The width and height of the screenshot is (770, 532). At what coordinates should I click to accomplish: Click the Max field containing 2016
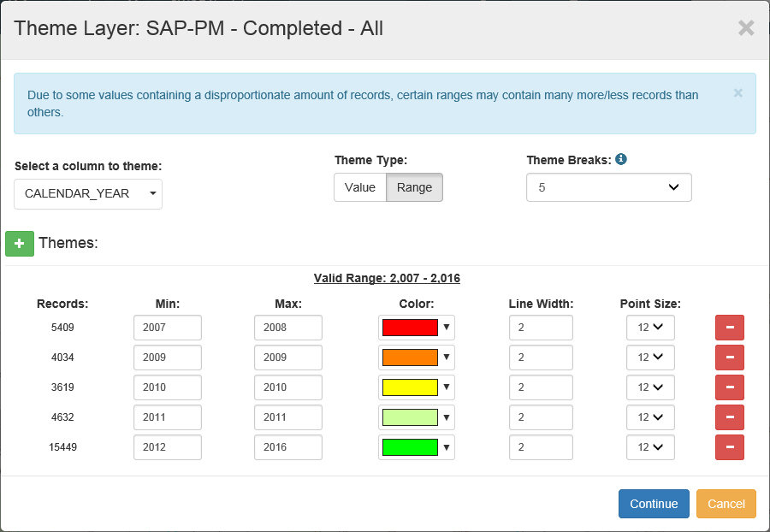click(287, 447)
